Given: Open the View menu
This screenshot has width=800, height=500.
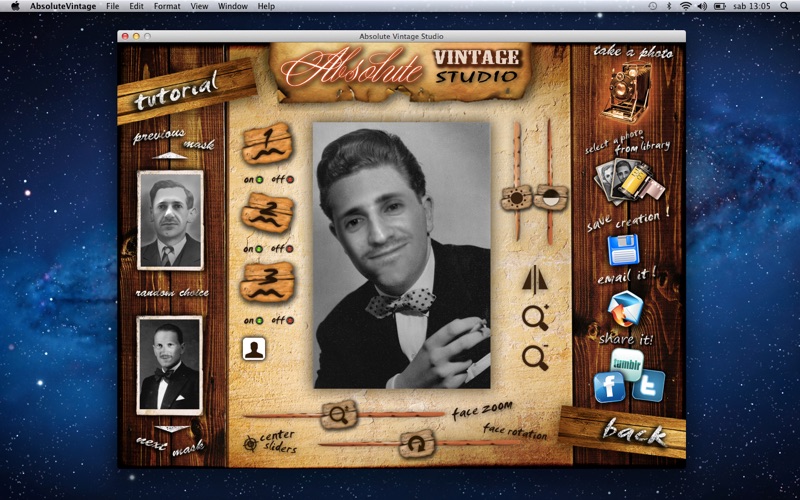Looking at the screenshot, I should tap(199, 6).
